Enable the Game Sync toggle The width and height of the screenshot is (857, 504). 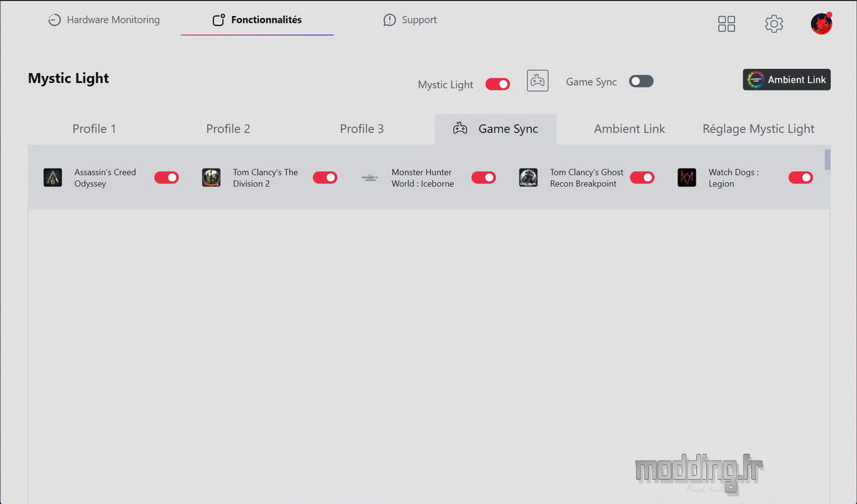point(641,81)
